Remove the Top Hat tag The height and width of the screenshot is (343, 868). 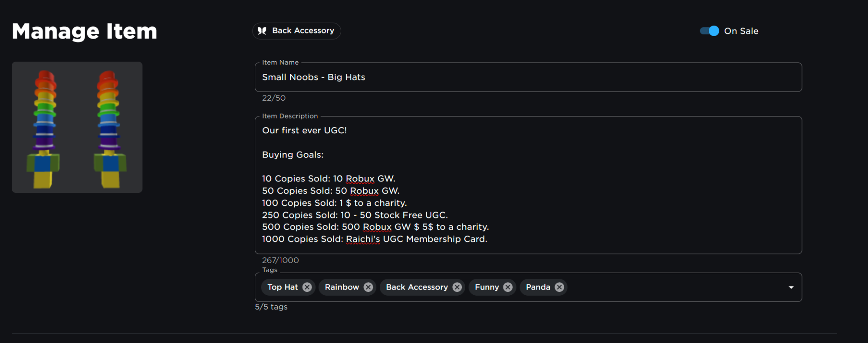coord(307,287)
